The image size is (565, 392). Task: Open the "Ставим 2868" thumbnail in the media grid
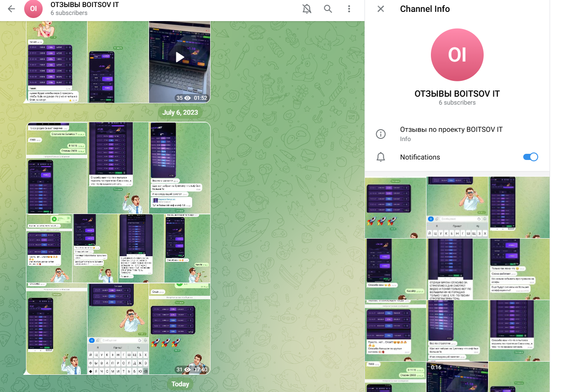click(x=395, y=377)
